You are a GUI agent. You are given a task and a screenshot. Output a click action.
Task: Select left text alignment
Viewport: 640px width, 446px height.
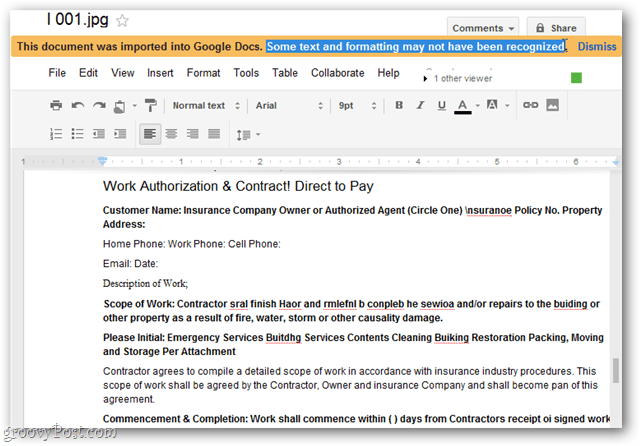[150, 134]
